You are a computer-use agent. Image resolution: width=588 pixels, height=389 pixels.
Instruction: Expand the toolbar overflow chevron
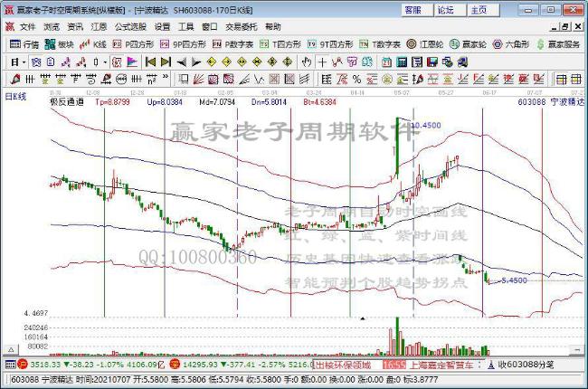(166, 77)
